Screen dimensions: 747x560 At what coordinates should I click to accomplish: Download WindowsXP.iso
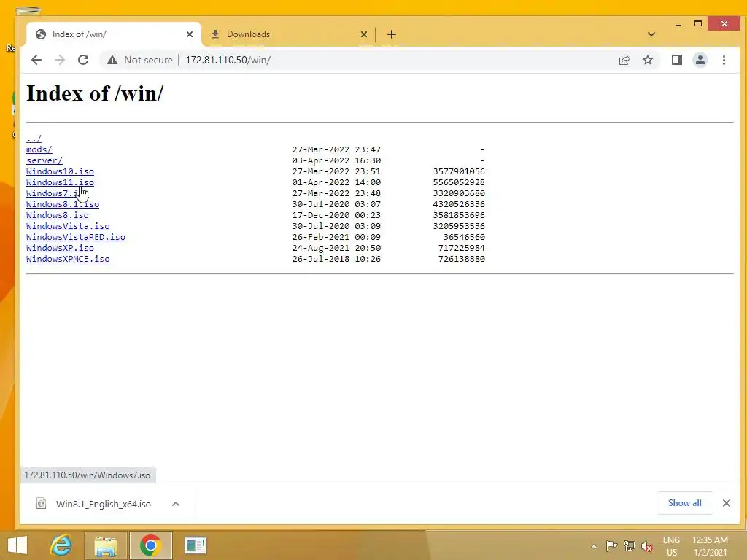pyautogui.click(x=60, y=248)
